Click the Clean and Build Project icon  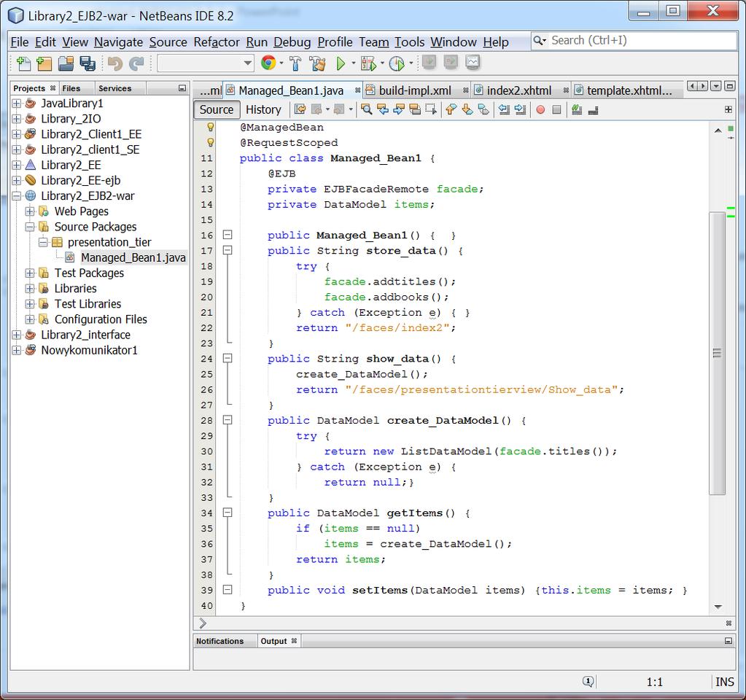click(x=317, y=63)
